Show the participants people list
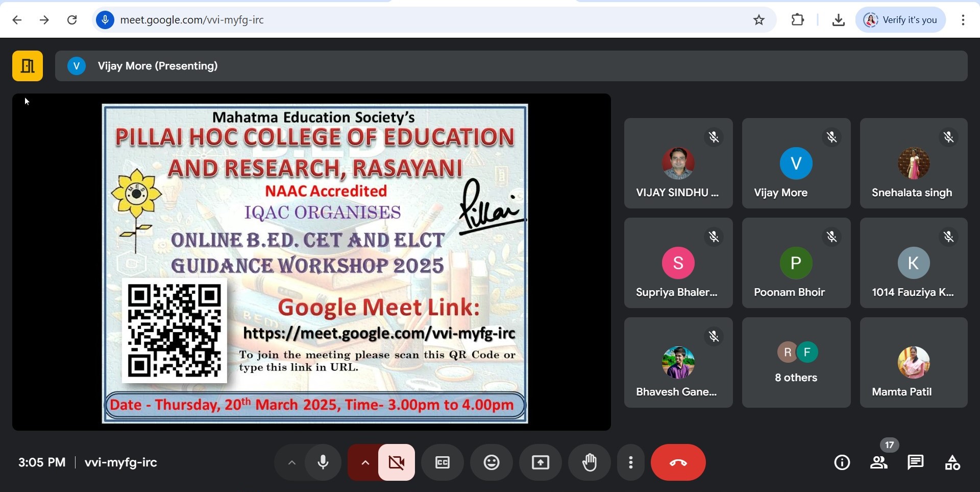980x492 pixels. tap(878, 463)
